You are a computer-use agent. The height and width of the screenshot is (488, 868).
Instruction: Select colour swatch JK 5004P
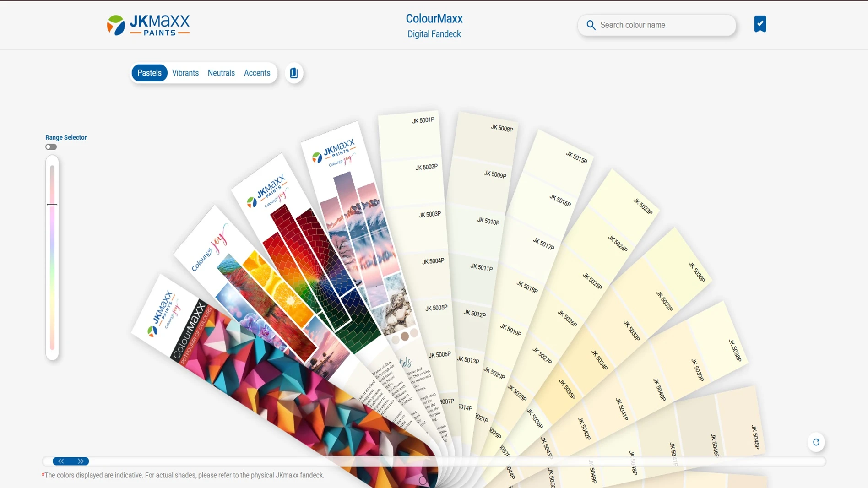coord(419,276)
